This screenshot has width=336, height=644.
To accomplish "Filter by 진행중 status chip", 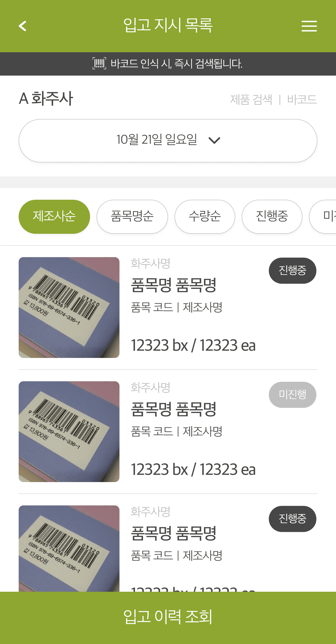I will click(272, 217).
